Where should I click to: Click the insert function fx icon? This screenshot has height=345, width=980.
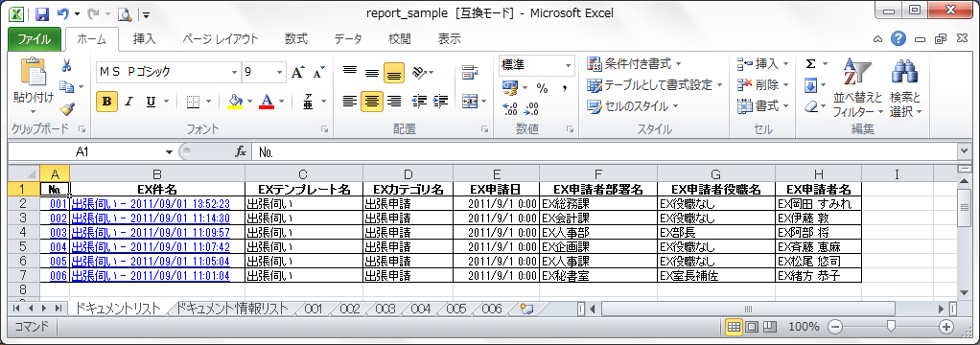pos(240,151)
